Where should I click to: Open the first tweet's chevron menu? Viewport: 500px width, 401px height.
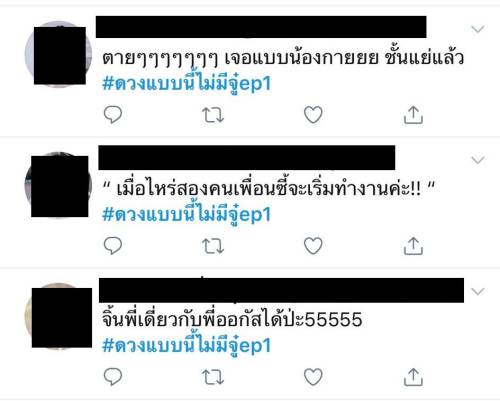[x=478, y=29]
